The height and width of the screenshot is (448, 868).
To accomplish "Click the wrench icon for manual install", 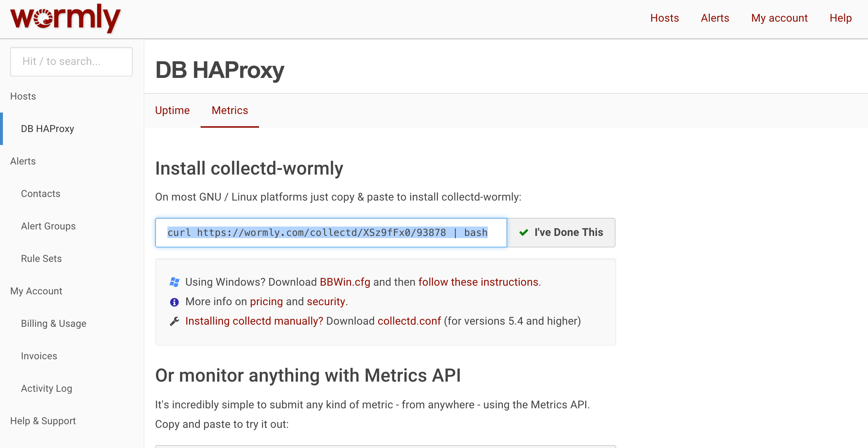I will click(175, 321).
